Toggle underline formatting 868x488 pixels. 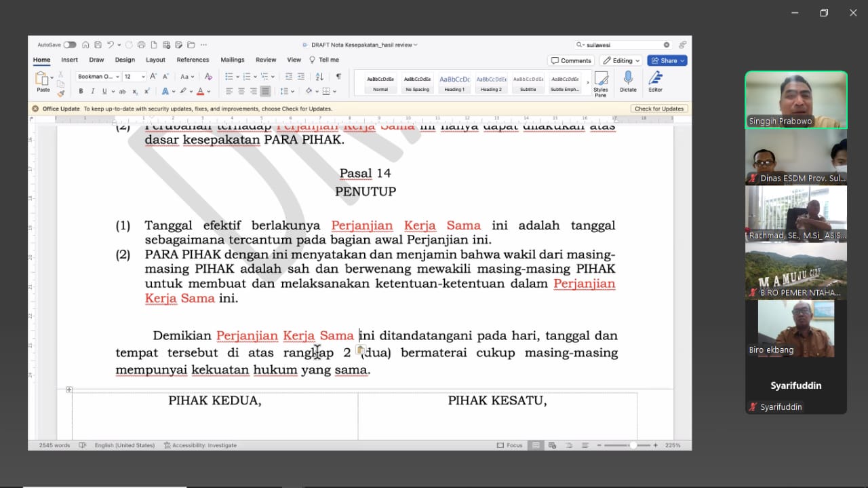(104, 91)
